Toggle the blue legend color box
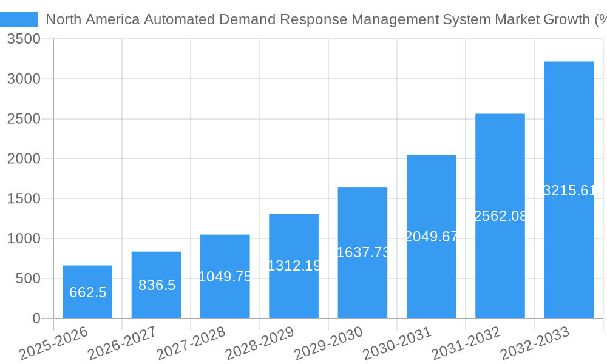This screenshot has width=607, height=364. 19,19
